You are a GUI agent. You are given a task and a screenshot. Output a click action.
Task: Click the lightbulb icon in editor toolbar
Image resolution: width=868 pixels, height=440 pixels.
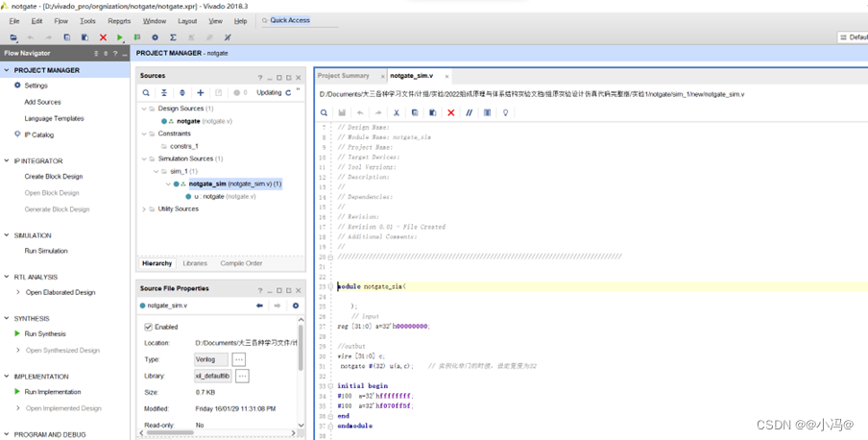coord(505,112)
